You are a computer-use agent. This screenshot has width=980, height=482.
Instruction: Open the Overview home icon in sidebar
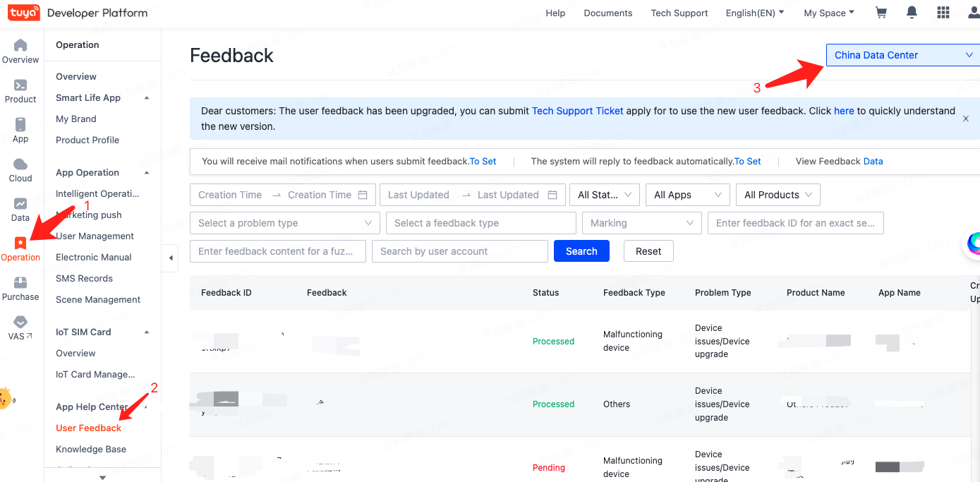20,45
